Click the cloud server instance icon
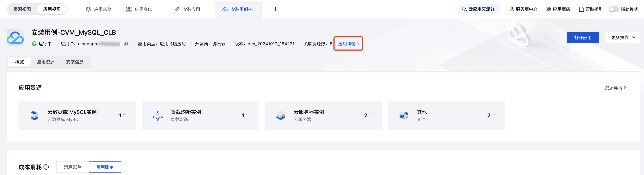 pos(280,115)
